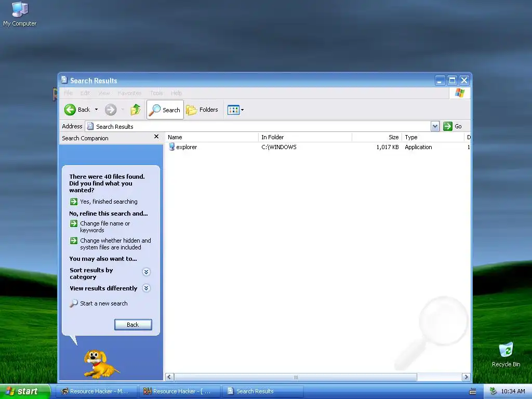The image size is (532, 399).
Task: Sort results by Type column
Action: point(433,137)
